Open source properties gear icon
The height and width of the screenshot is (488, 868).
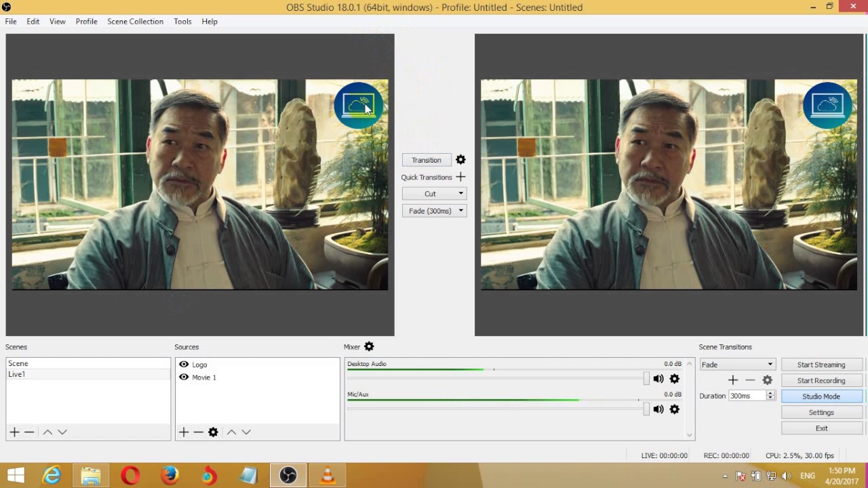pos(213,432)
